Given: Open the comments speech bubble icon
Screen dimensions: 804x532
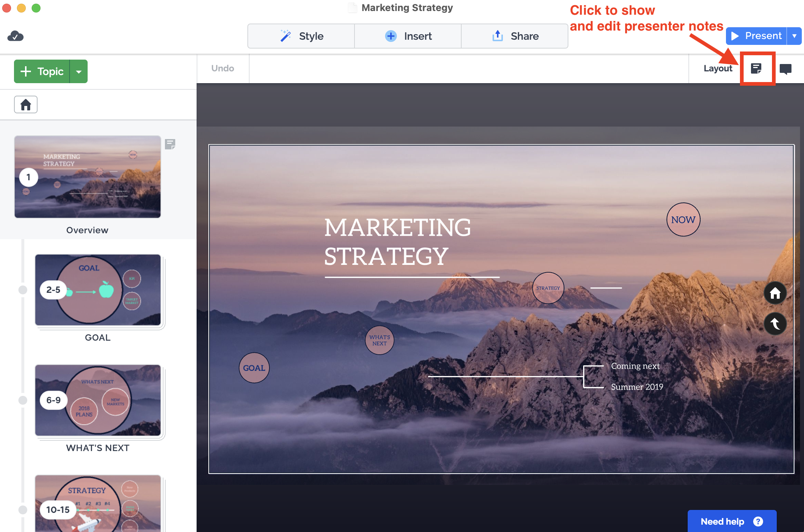Looking at the screenshot, I should coord(785,69).
